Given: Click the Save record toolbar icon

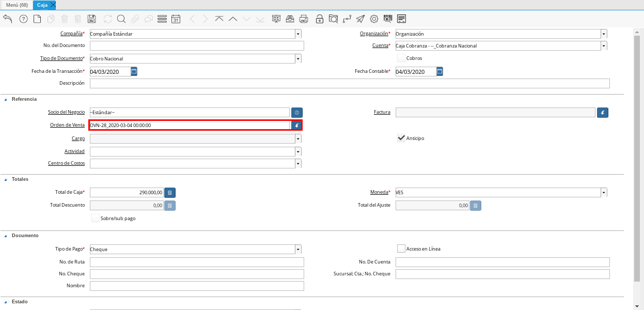Looking at the screenshot, I should pyautogui.click(x=92, y=19).
